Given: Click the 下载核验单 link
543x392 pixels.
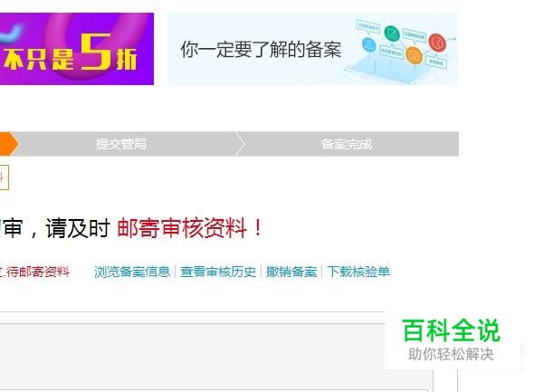Looking at the screenshot, I should click(358, 272).
